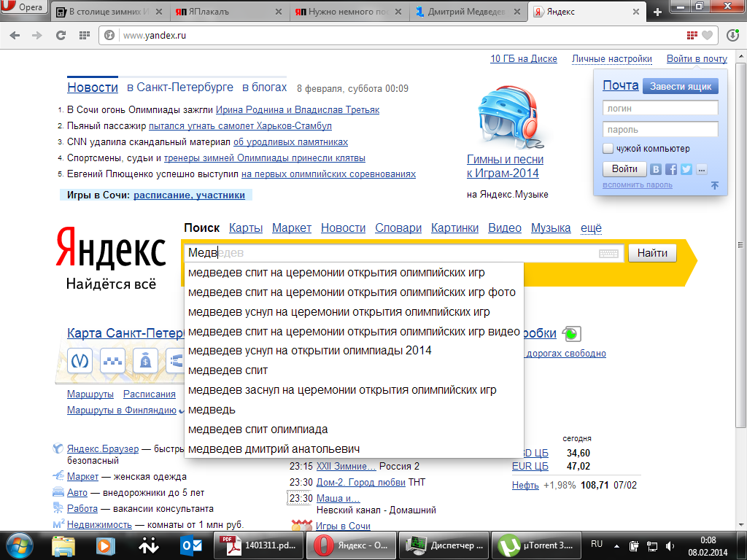Pick suggestion 'медведев дмитрий анатольевич'
Viewport: 747px width, 560px height.
tap(274, 448)
